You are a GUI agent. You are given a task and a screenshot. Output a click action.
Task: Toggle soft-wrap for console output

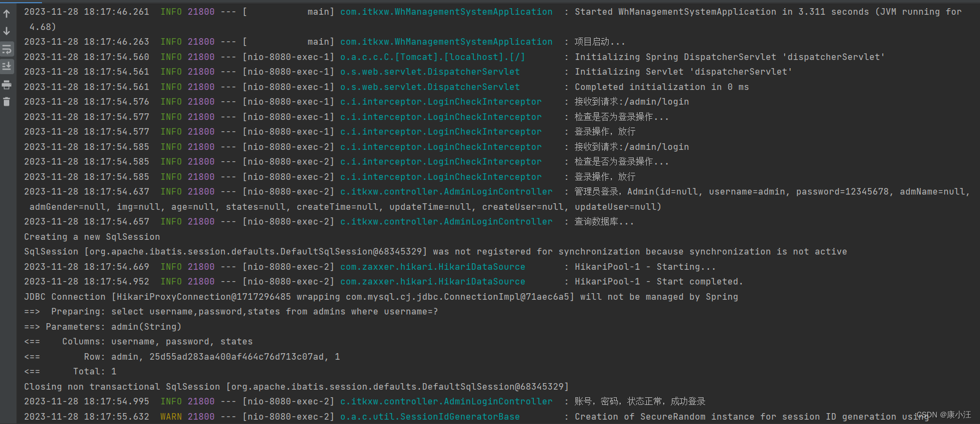(7, 50)
